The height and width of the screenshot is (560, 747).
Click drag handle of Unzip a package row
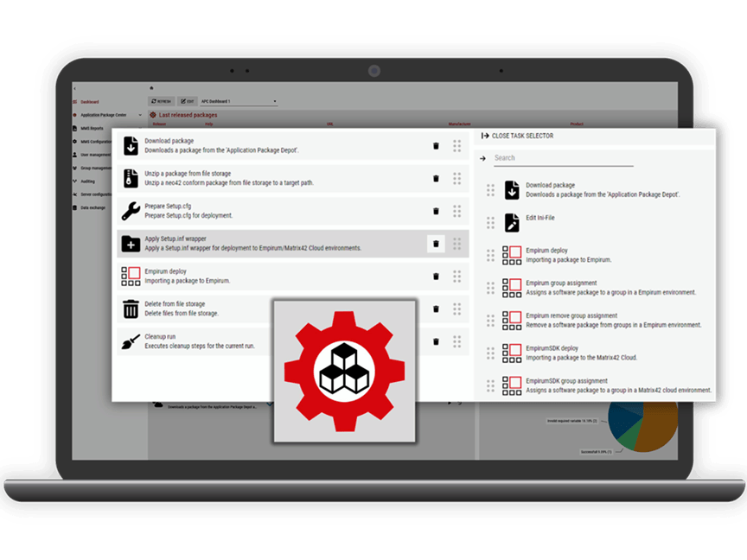pos(456,179)
